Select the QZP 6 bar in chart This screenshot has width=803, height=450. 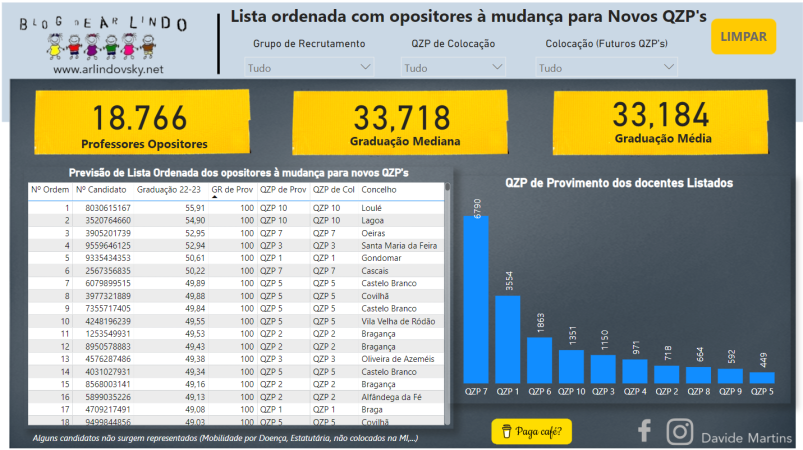coord(540,360)
